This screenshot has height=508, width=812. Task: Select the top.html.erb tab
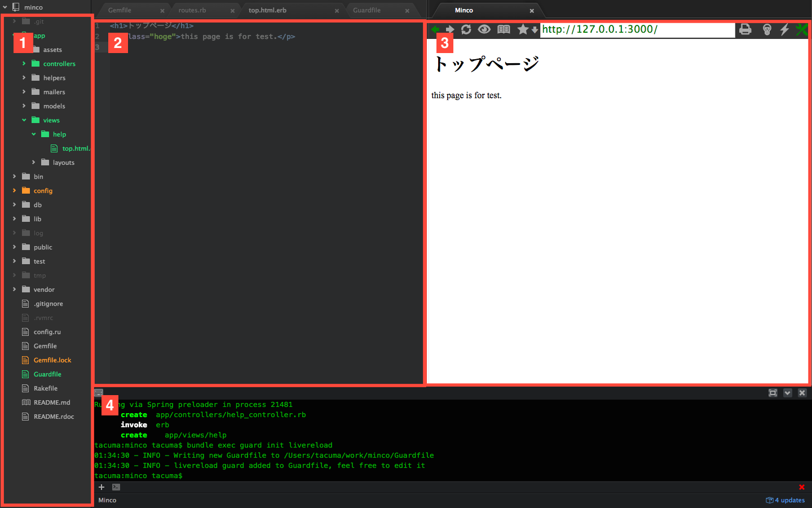267,10
